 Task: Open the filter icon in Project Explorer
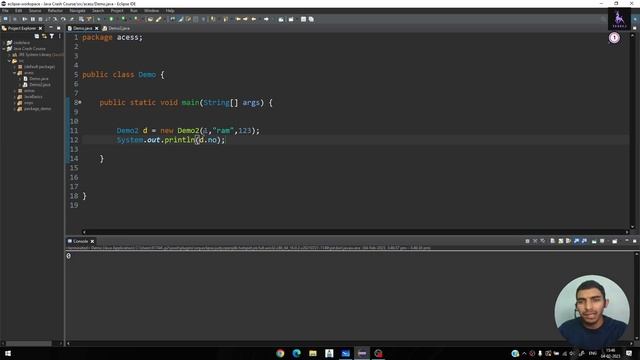coord(52,36)
